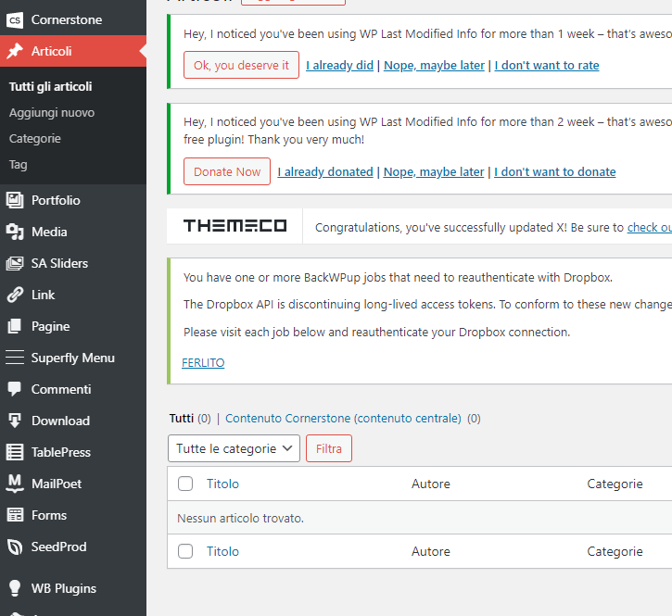Open the Aggiungi nuovo submenu item
The image size is (672, 616).
(52, 112)
